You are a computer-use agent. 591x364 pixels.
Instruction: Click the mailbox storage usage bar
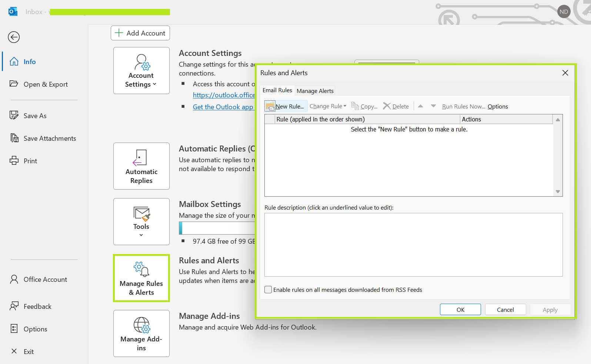217,228
